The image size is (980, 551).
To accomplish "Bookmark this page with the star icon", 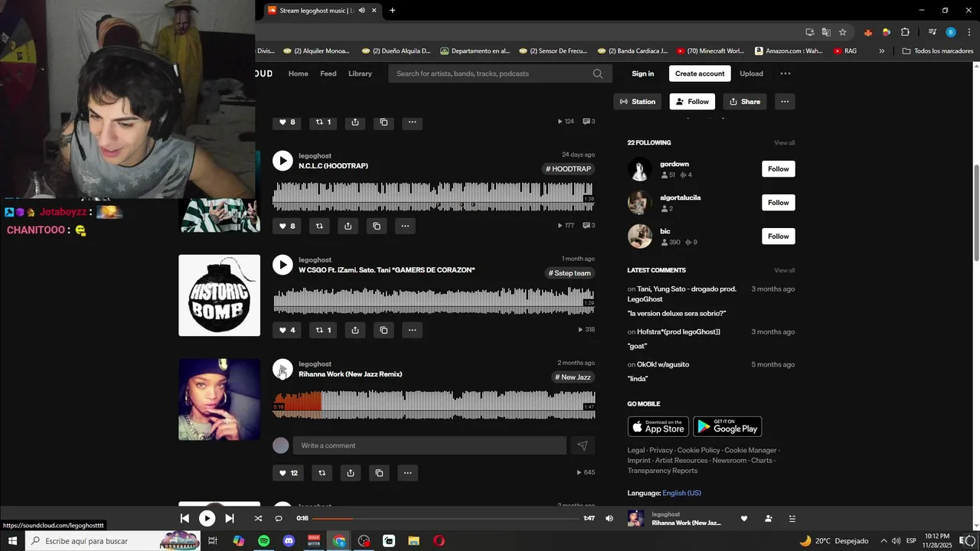I will click(842, 32).
